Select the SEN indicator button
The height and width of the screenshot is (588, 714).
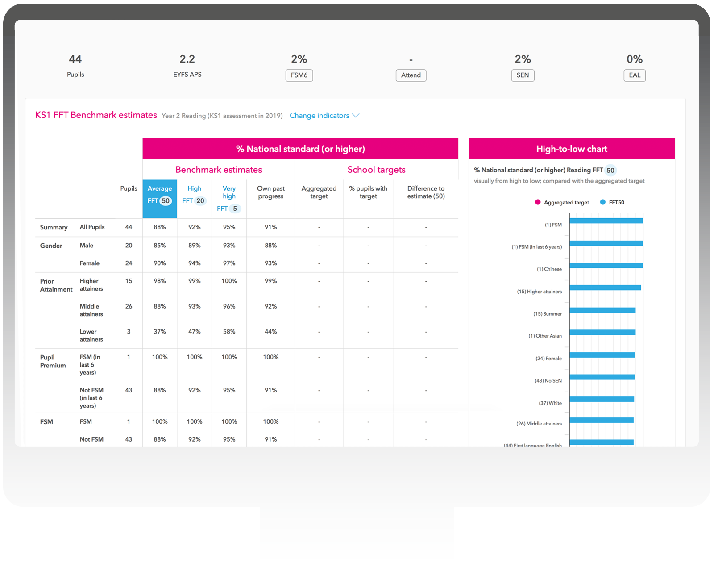pos(523,75)
